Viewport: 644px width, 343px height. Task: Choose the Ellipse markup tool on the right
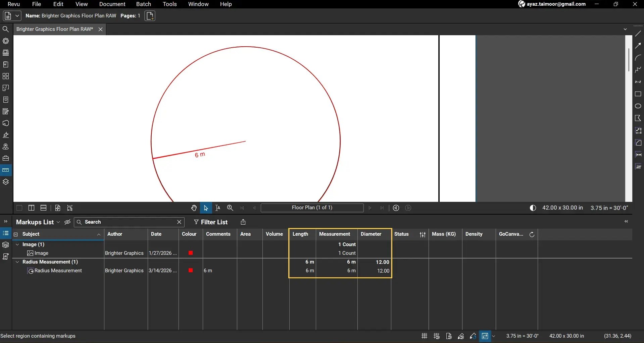click(x=639, y=106)
